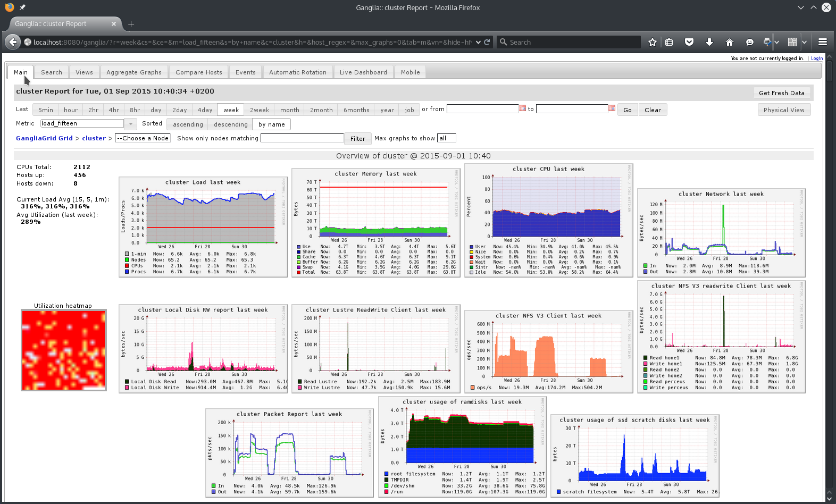Open the cluster Packet Report graph
The height and width of the screenshot is (504, 836).
[290, 453]
